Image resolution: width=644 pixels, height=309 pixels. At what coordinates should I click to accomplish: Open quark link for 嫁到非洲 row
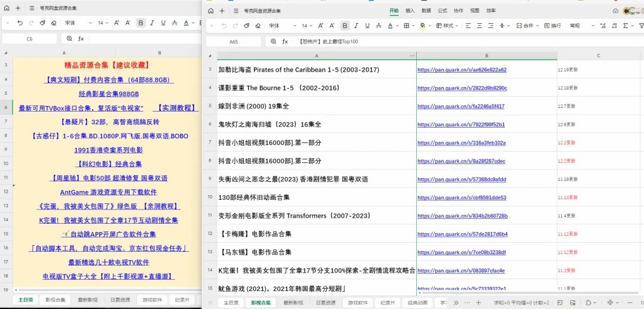coord(460,106)
